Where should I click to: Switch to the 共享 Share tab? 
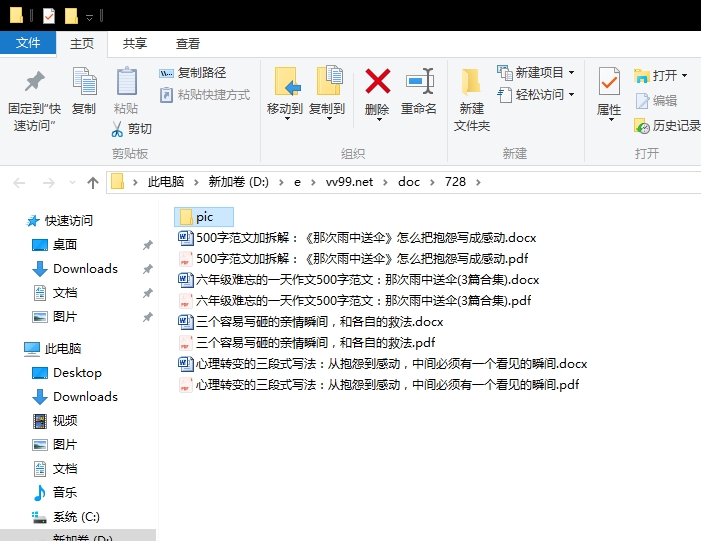[x=135, y=43]
